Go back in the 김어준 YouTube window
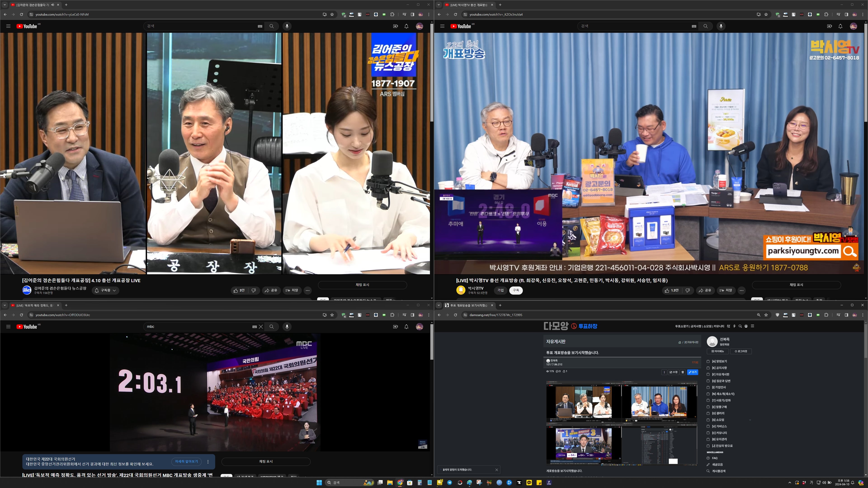This screenshot has height=488, width=868. (5, 14)
